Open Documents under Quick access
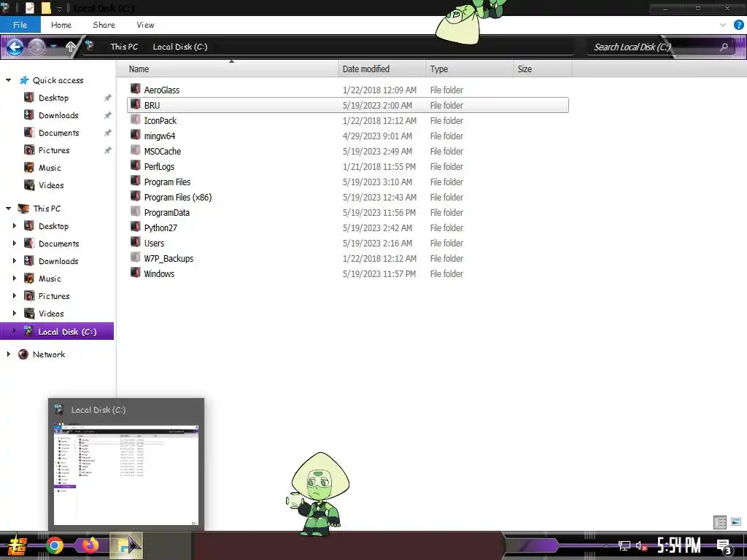The image size is (747, 560). [58, 133]
